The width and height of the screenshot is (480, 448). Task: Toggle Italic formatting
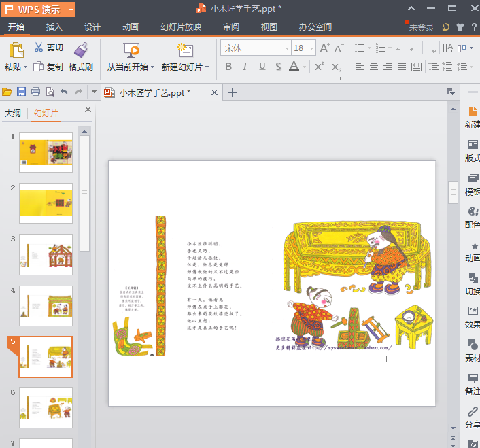click(x=245, y=67)
